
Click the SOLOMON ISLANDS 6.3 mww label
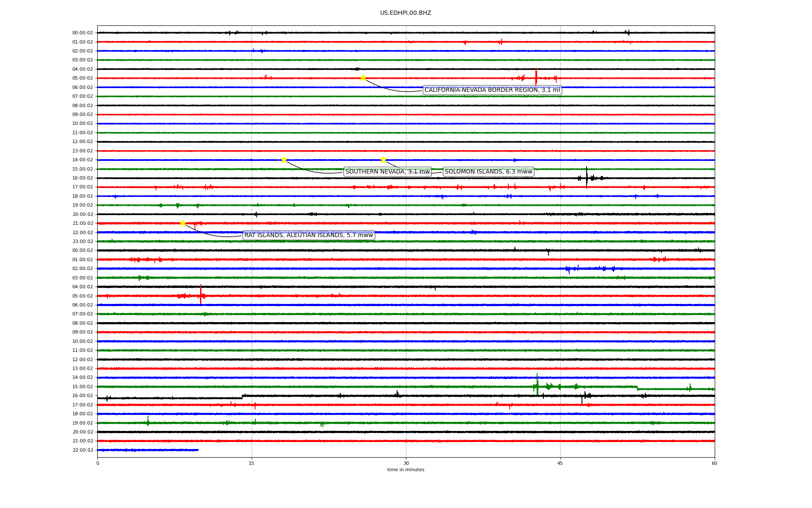pyautogui.click(x=488, y=171)
